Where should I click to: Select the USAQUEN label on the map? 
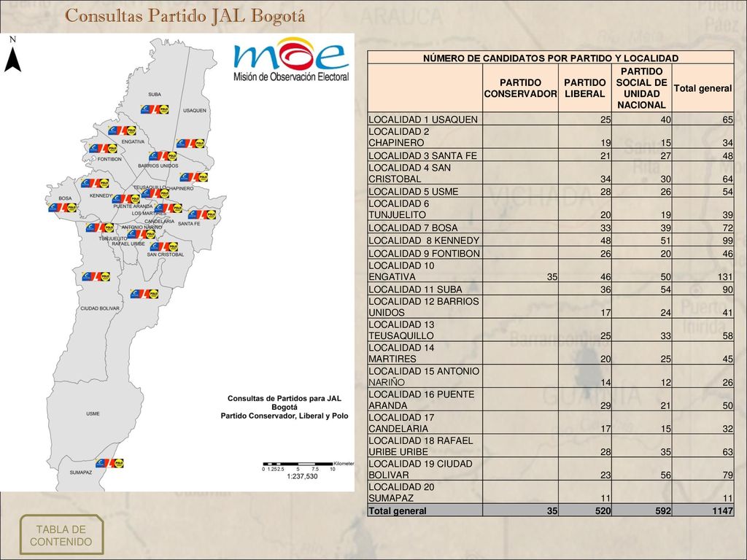click(195, 111)
